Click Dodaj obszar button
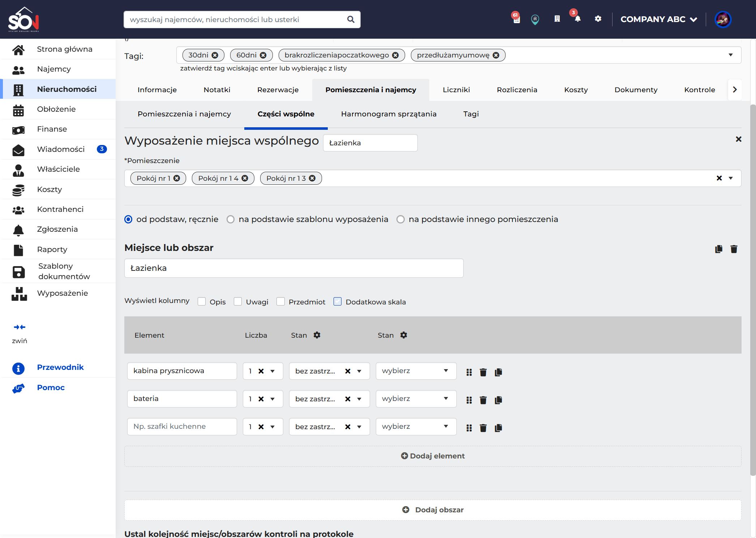The height and width of the screenshot is (538, 756). coord(433,510)
